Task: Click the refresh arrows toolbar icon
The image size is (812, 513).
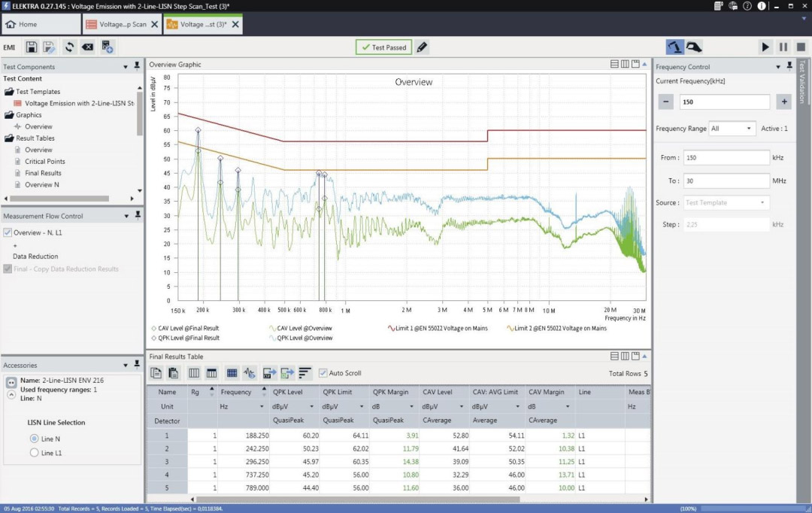Action: click(69, 47)
